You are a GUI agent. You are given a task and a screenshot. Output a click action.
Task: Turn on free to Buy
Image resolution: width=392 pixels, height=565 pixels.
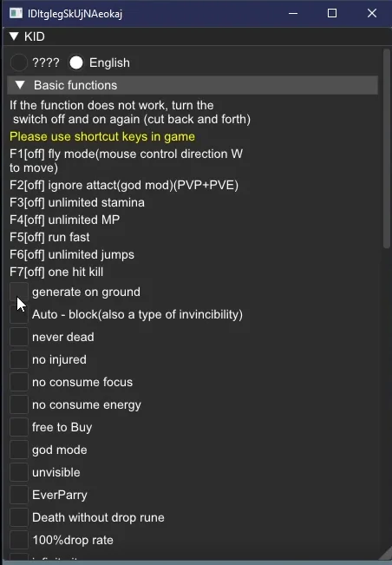[x=19, y=427]
